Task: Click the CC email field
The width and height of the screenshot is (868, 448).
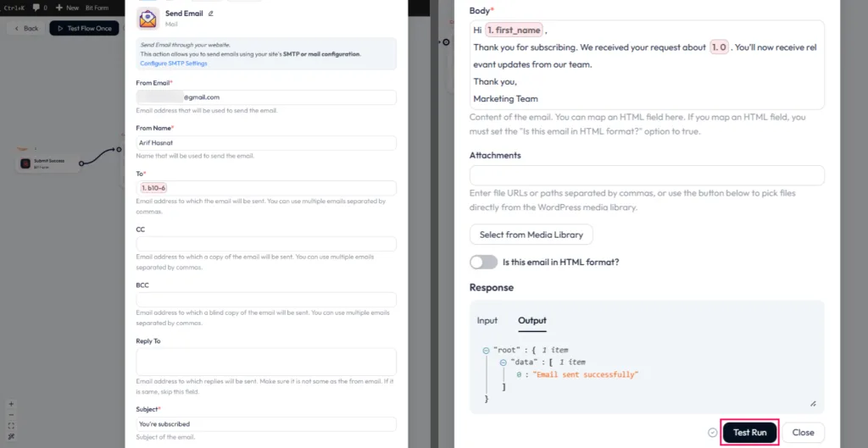Action: point(266,244)
